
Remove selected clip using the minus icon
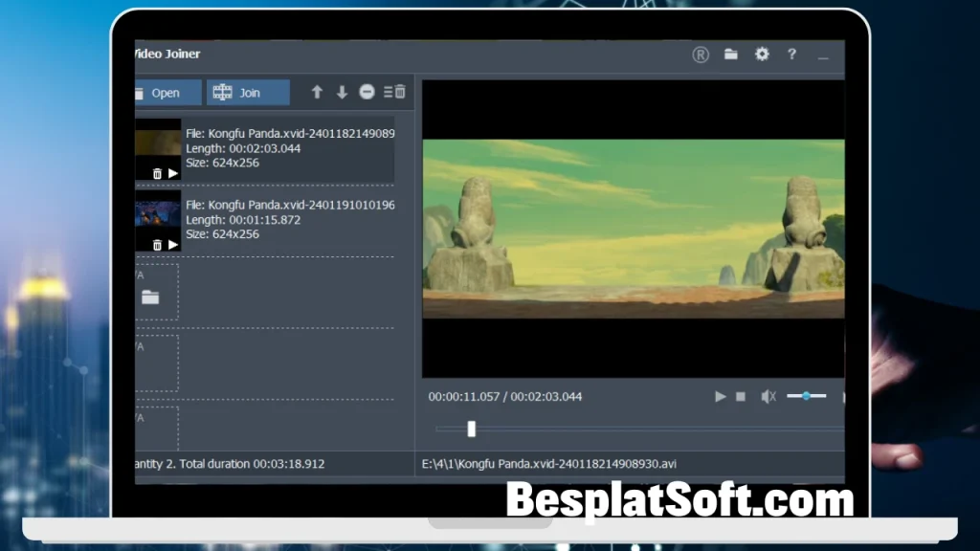point(367,93)
